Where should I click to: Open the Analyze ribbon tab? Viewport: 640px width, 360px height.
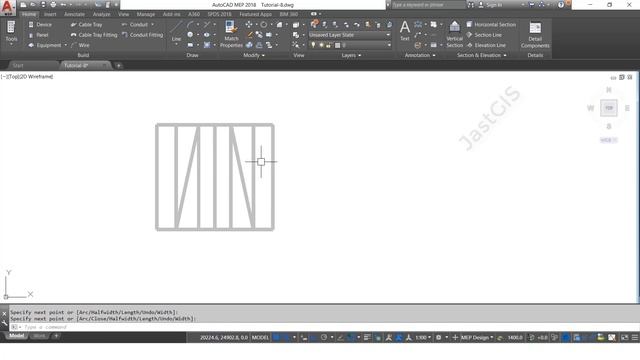click(101, 14)
